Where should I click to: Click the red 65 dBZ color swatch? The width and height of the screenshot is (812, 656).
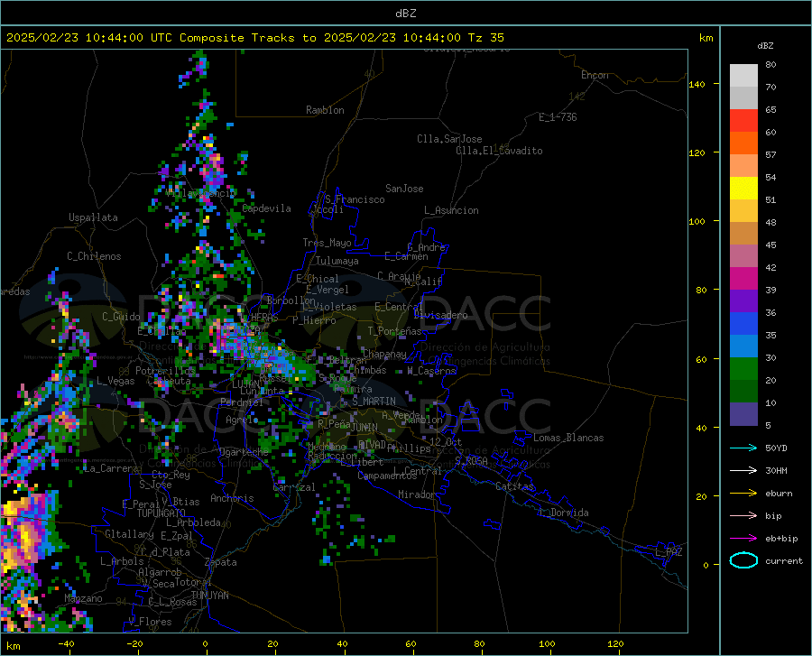(743, 120)
